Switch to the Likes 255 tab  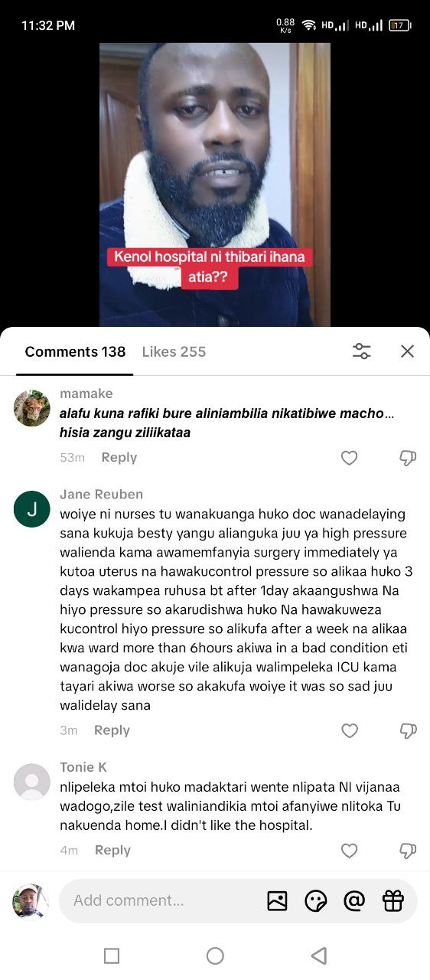(x=174, y=351)
